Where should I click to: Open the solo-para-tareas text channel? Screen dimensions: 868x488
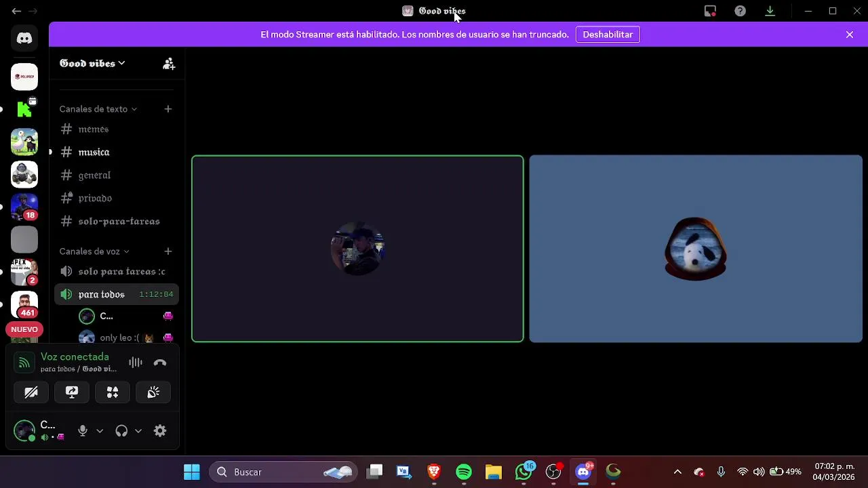point(117,221)
